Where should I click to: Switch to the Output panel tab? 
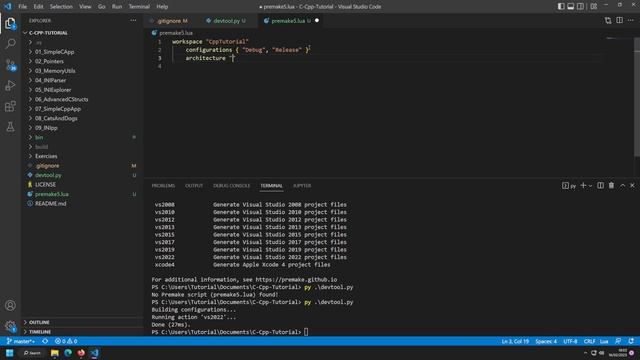click(194, 186)
